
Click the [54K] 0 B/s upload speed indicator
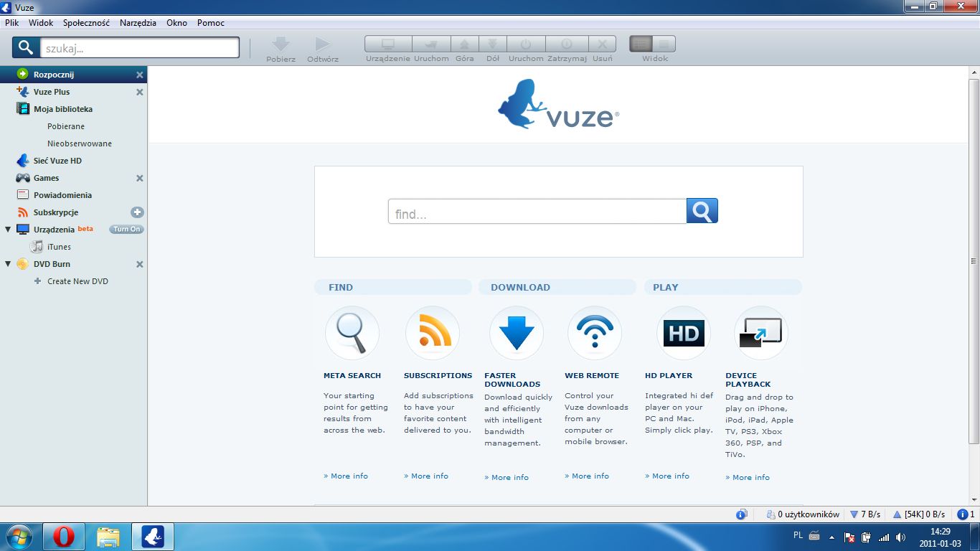[918, 514]
